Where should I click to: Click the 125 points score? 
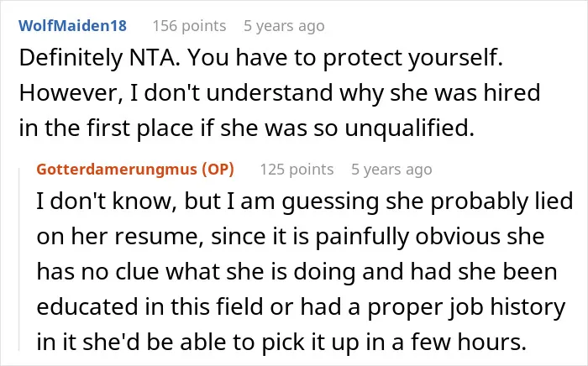(x=297, y=170)
